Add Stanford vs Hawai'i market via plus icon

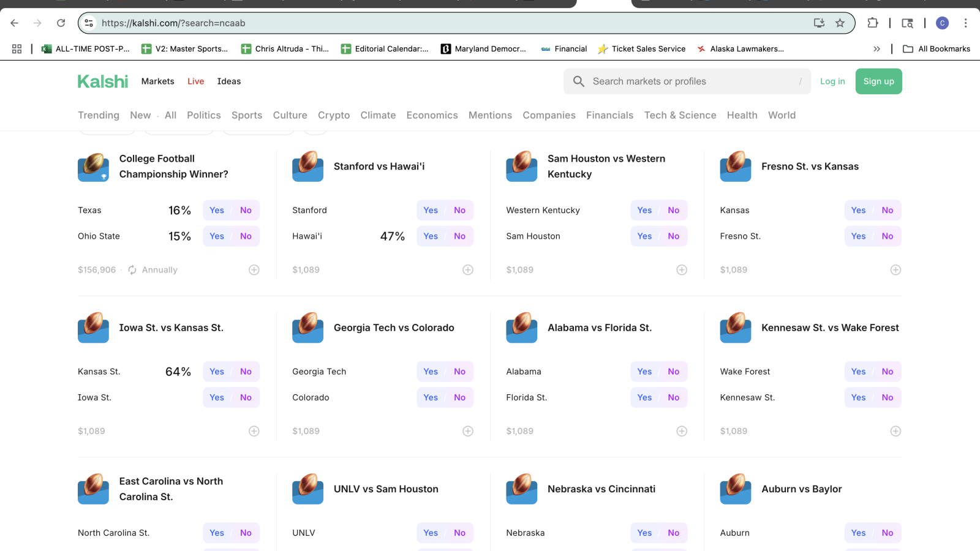(468, 270)
